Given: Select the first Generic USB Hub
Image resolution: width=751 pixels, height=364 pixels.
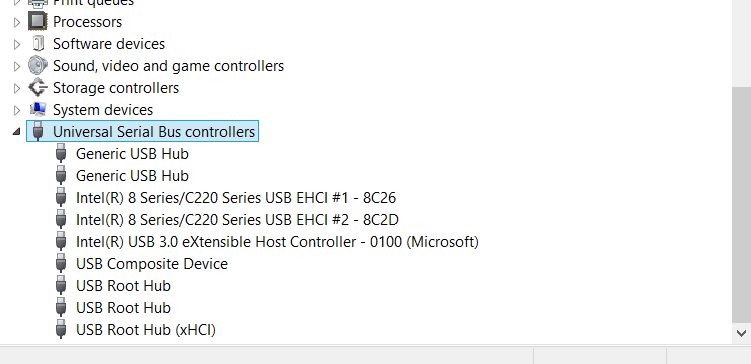Looking at the screenshot, I should pos(132,154).
